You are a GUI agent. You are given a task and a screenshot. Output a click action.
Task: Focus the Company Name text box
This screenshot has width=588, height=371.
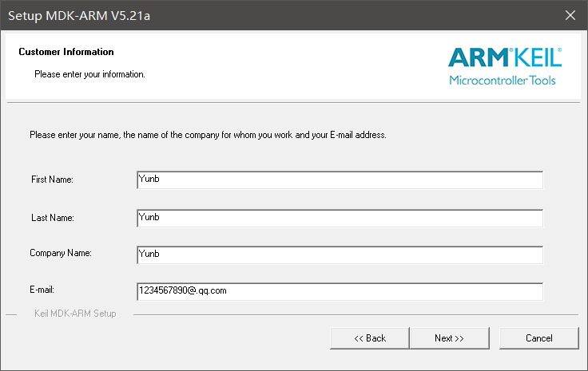pos(340,255)
